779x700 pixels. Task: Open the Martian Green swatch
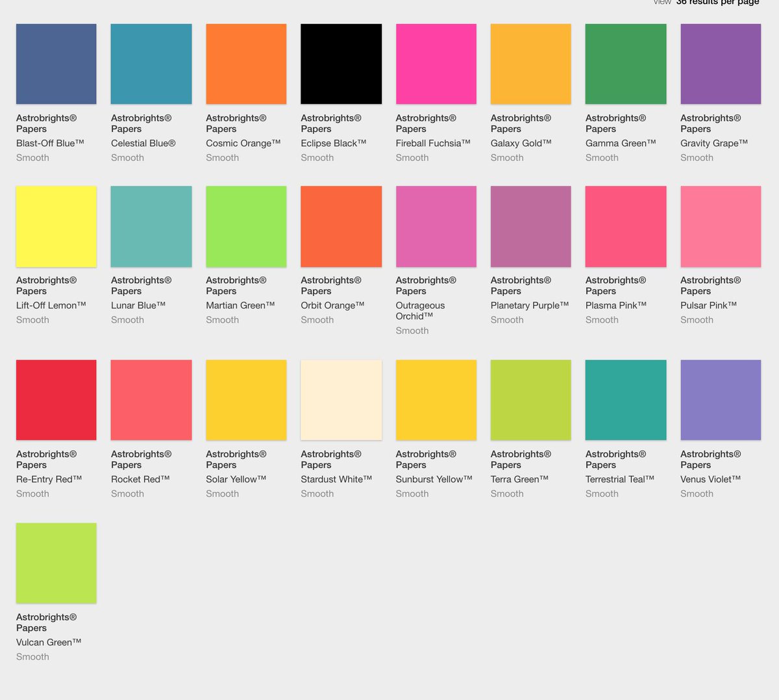pyautogui.click(x=246, y=227)
